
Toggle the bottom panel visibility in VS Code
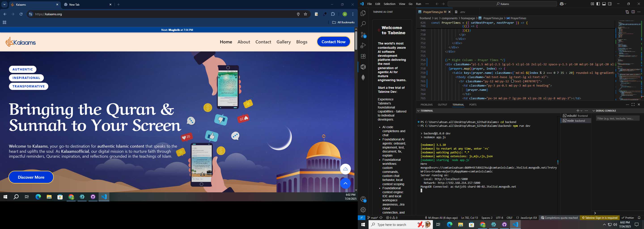pos(604,4)
